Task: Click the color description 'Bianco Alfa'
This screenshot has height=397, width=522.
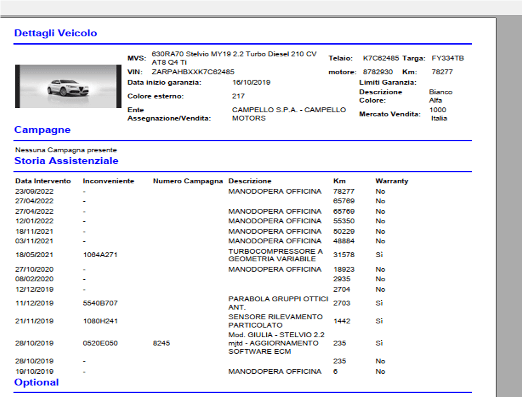Action: tap(441, 96)
